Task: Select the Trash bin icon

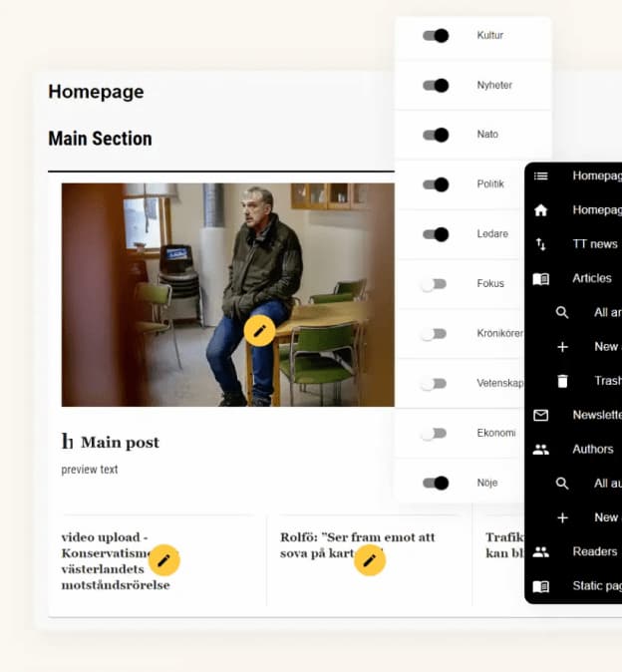Action: click(x=562, y=381)
